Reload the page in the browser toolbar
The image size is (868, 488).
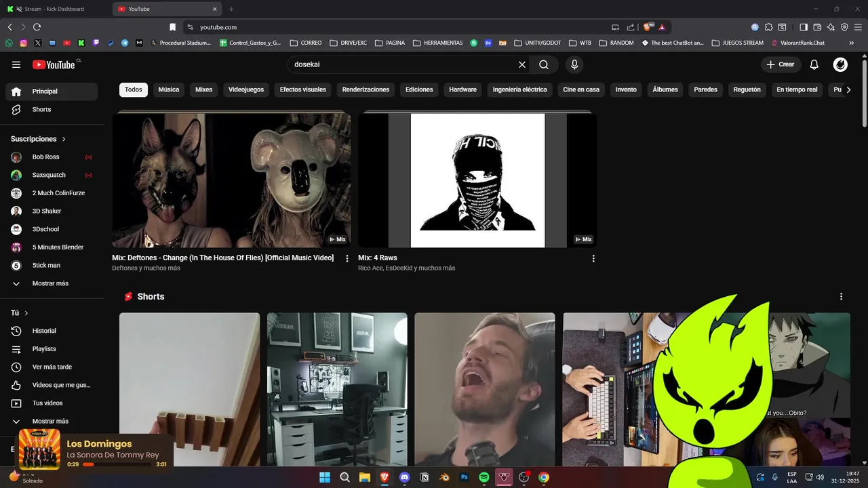pyautogui.click(x=37, y=27)
